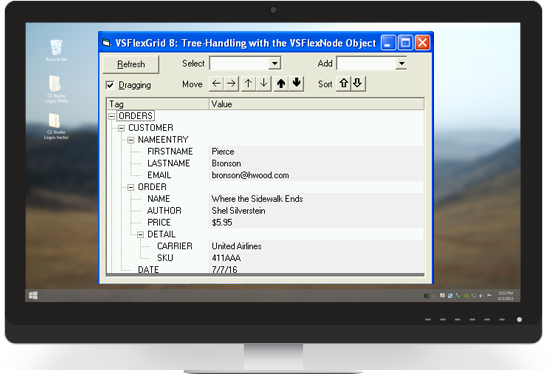The height and width of the screenshot is (374, 550).
Task: Click the value 'bronson@hwood.com'
Action: click(250, 175)
